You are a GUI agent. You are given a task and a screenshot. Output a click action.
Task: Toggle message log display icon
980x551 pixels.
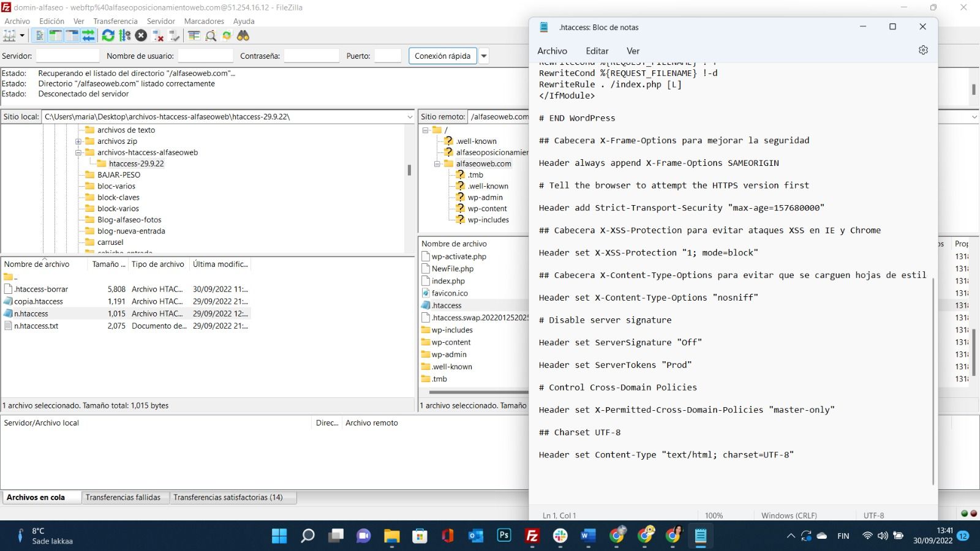(x=39, y=36)
